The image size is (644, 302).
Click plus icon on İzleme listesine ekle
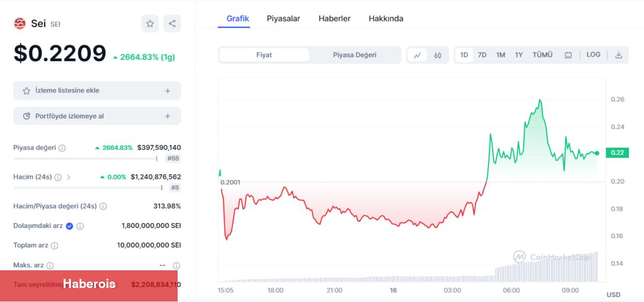167,91
